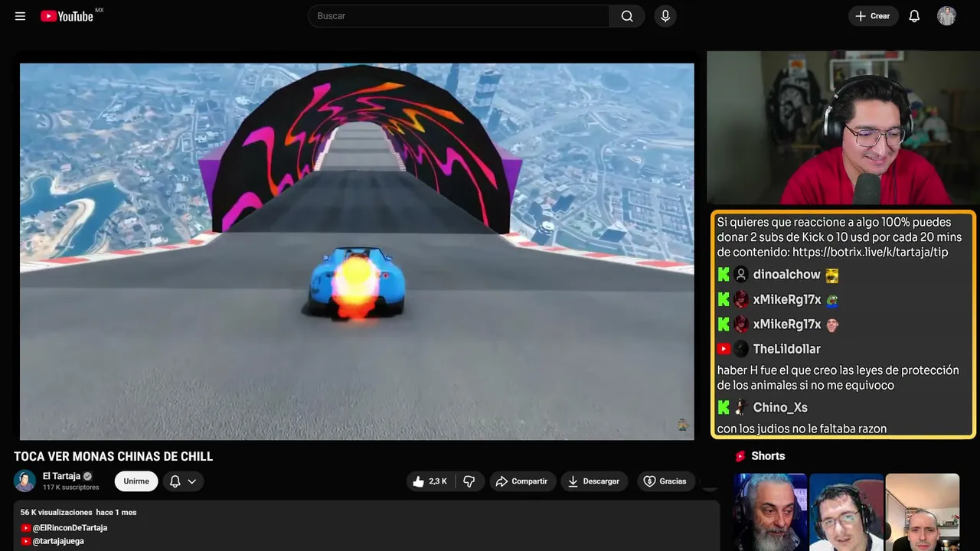Click username Chino_Xs in the chat

tap(780, 407)
